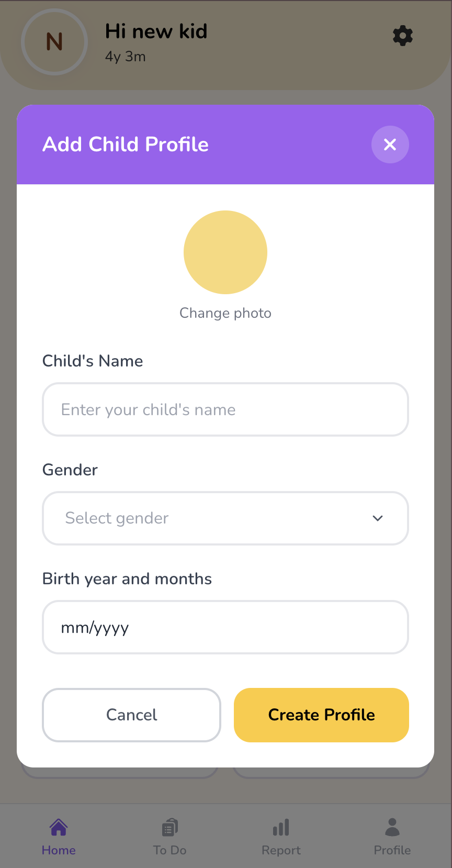This screenshot has width=452, height=868.
Task: Select the Home icon in bottom navigation
Action: point(59,829)
